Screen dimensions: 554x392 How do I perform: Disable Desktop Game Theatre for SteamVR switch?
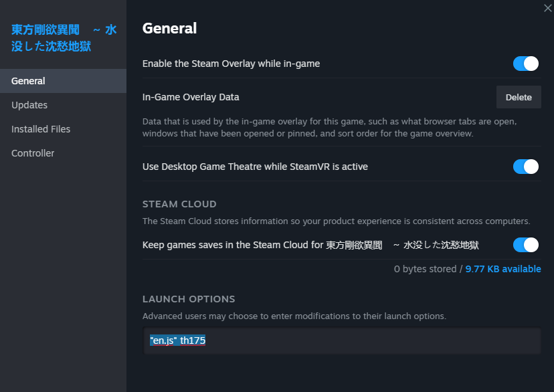(526, 167)
